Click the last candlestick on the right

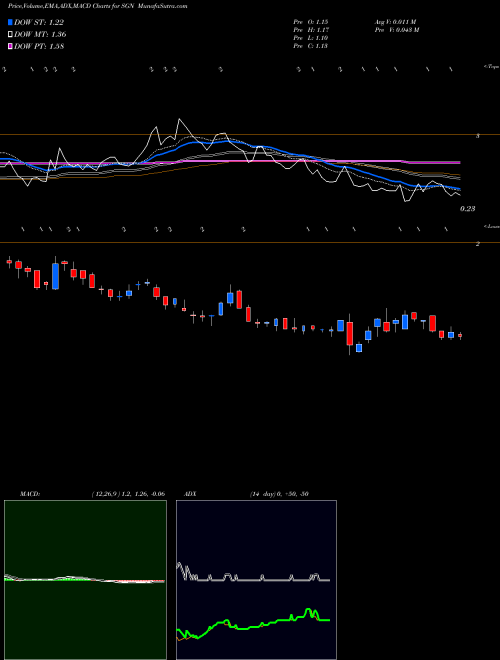[460, 335]
